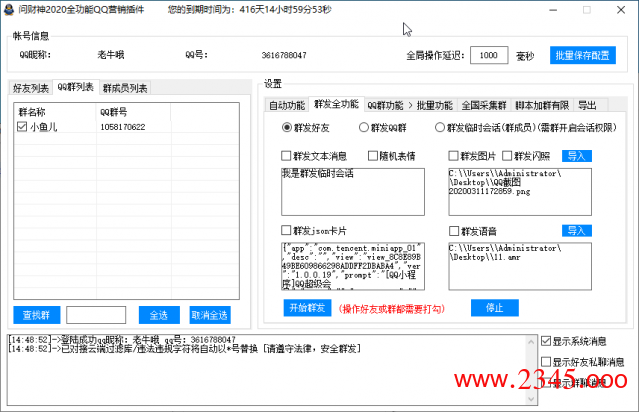
Task: Click log scrollbar down arrow
Action: click(x=531, y=399)
